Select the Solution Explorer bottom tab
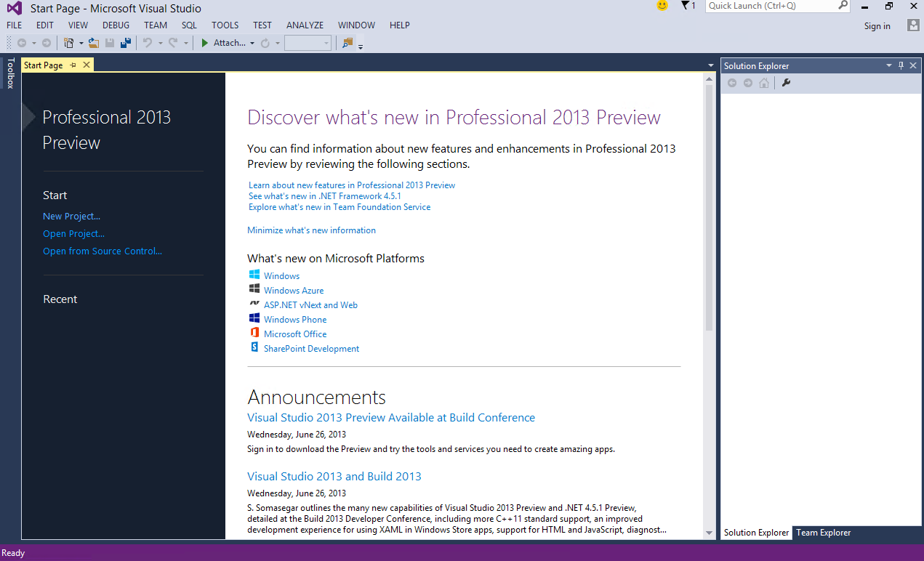 point(756,533)
